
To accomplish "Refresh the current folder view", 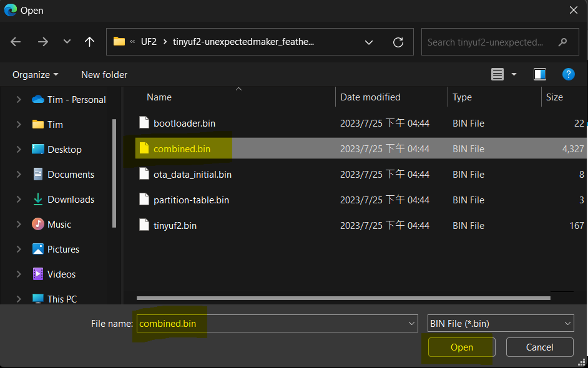I will (x=398, y=42).
